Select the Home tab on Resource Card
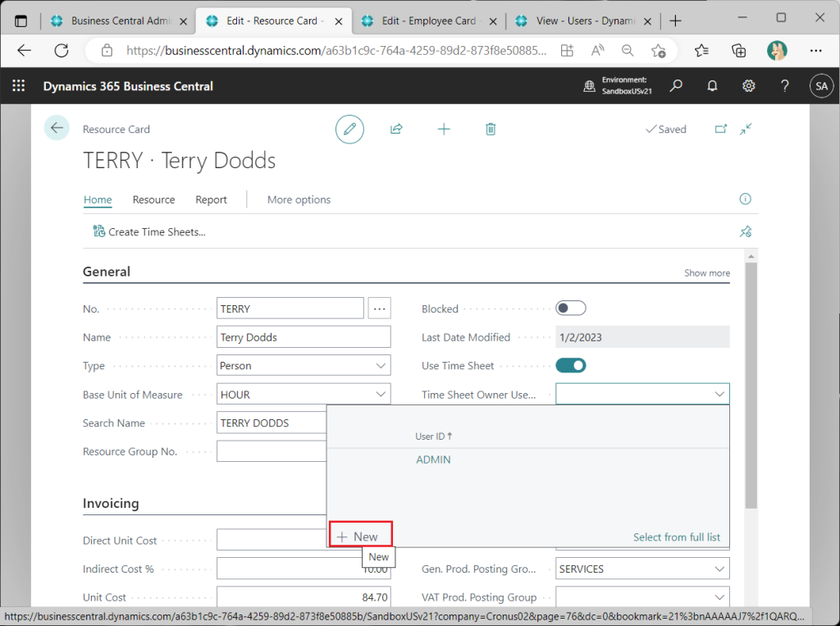Image resolution: width=840 pixels, height=626 pixels. [98, 199]
